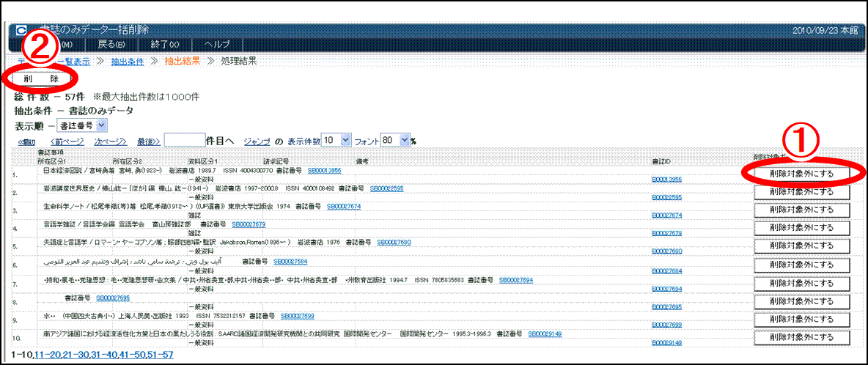868x365 pixels.
Task: Go to results page 21-30
Action: (76, 355)
